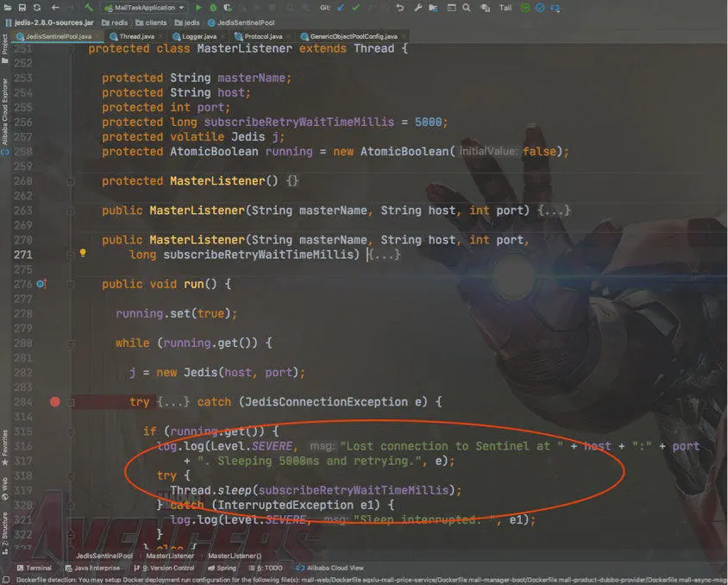The width and height of the screenshot is (728, 585).
Task: Click the override marker icon at line 276
Action: (x=41, y=284)
